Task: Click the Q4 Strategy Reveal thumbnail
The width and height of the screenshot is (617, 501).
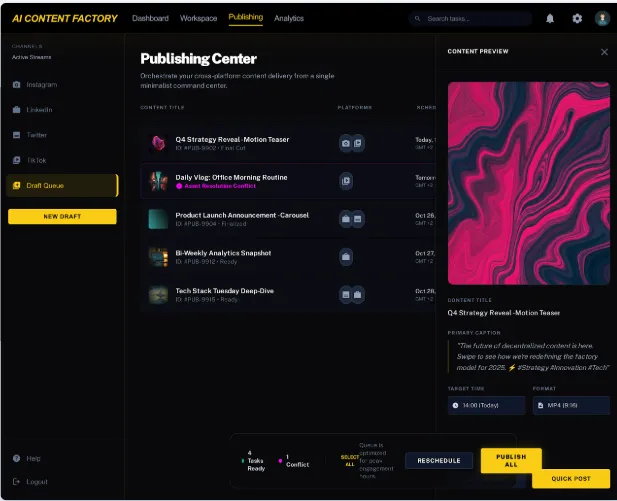Action: tap(158, 143)
